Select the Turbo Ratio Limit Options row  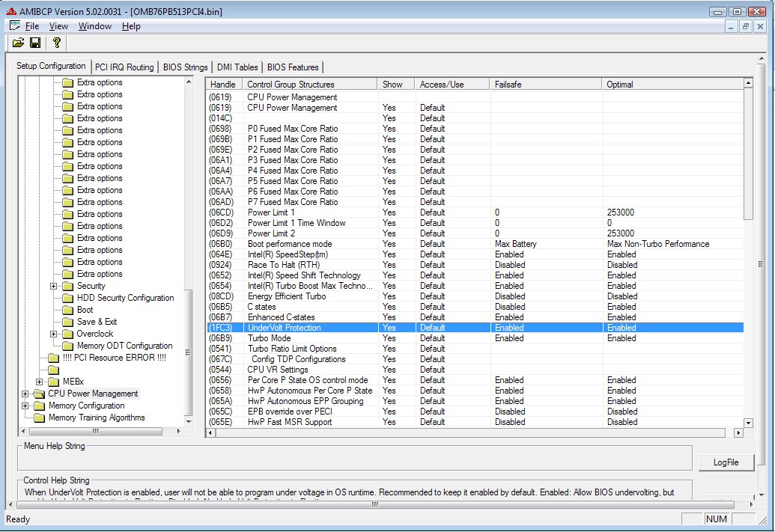(x=475, y=349)
